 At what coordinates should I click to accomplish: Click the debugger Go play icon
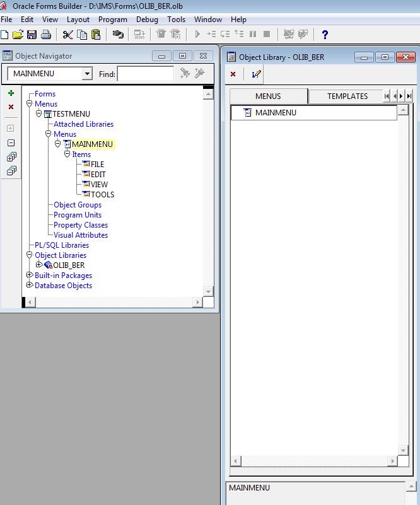coord(197,34)
